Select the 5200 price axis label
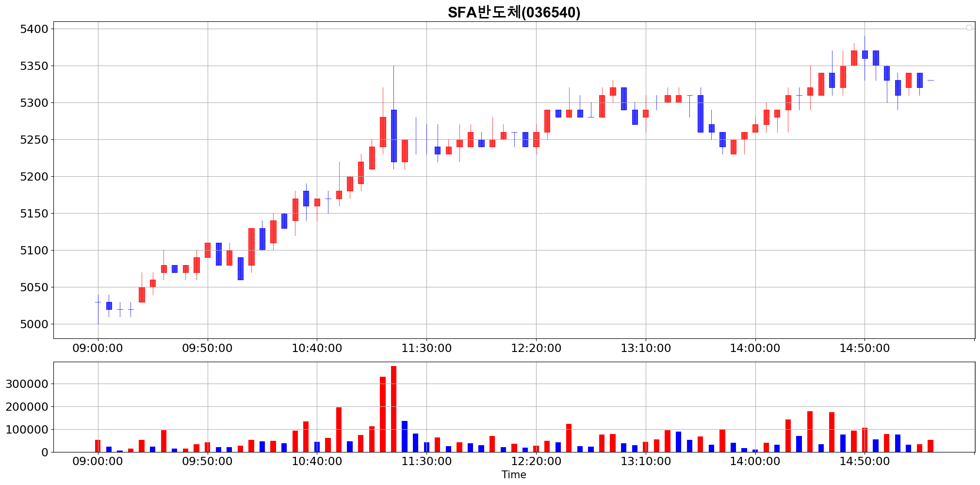This screenshot has height=485, width=980. tap(34, 177)
